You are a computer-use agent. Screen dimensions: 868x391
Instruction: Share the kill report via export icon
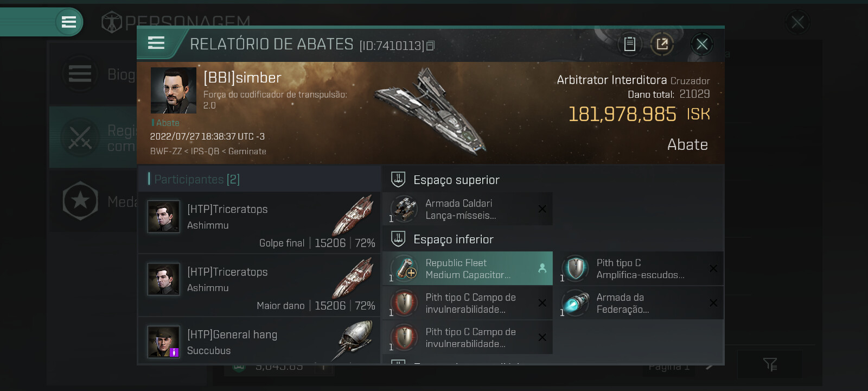click(662, 44)
